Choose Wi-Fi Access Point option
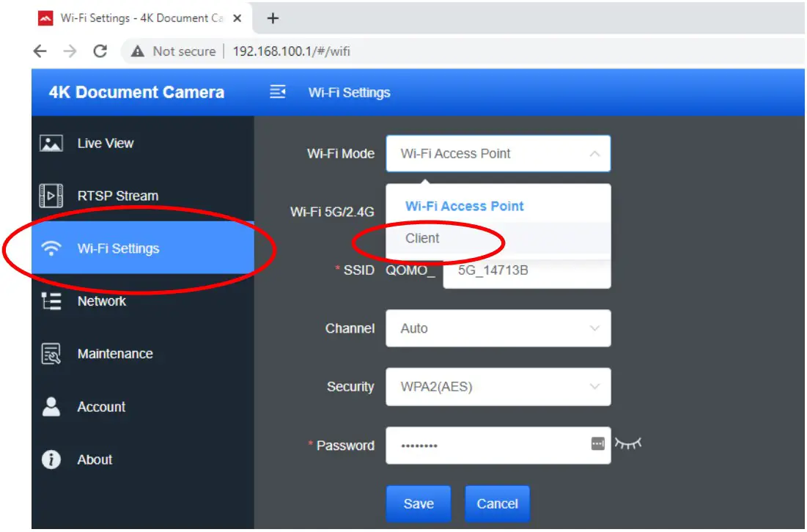 tap(498, 206)
